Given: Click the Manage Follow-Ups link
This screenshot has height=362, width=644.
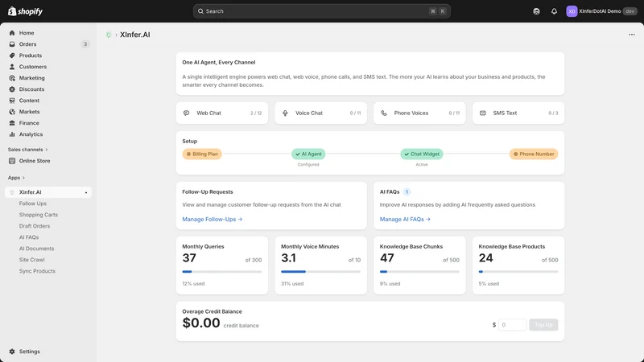Looking at the screenshot, I should pyautogui.click(x=213, y=219).
